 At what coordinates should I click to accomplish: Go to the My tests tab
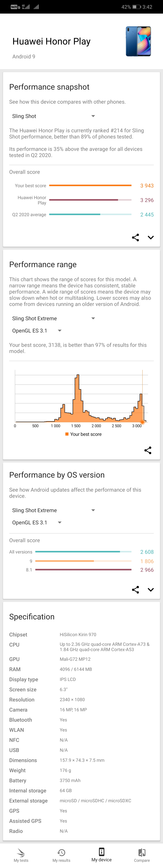pos(21,855)
